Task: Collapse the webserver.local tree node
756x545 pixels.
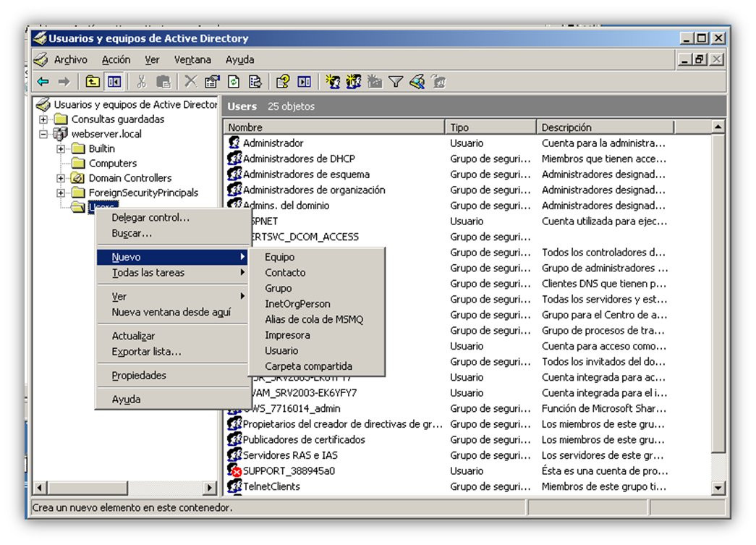Action: [x=43, y=134]
